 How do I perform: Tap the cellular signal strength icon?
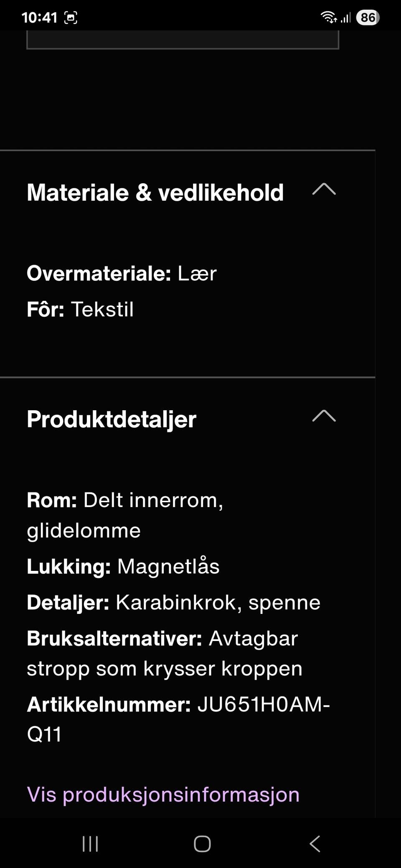click(x=346, y=18)
